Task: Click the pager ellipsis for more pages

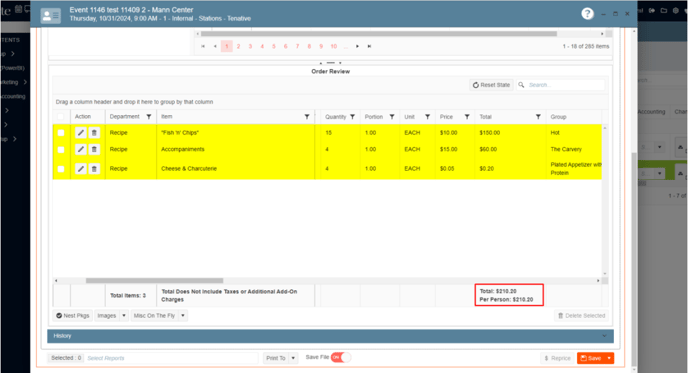Action: (346, 46)
